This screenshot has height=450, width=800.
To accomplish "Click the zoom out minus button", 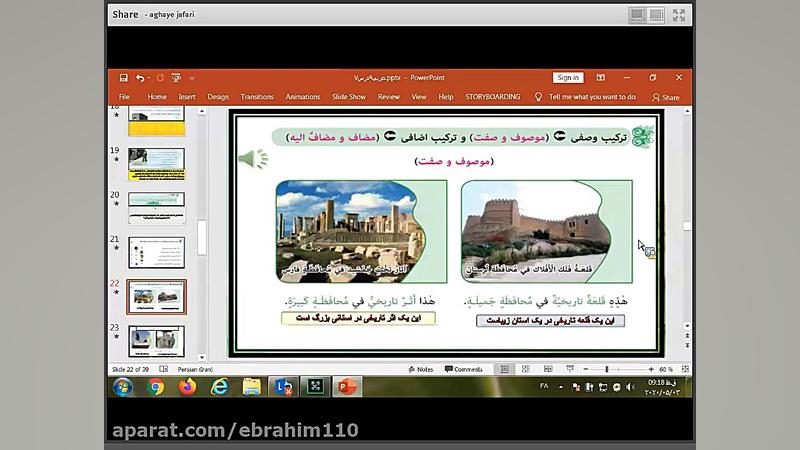I will coord(586,369).
